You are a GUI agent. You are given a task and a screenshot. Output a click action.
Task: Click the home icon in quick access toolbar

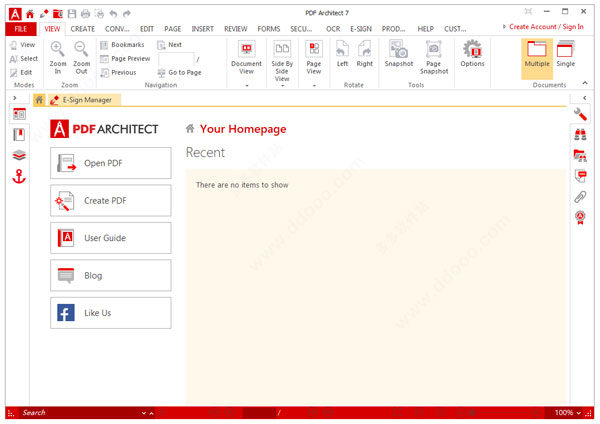click(x=30, y=14)
